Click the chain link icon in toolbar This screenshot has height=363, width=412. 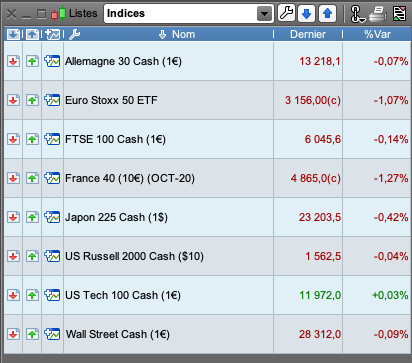pos(357,14)
